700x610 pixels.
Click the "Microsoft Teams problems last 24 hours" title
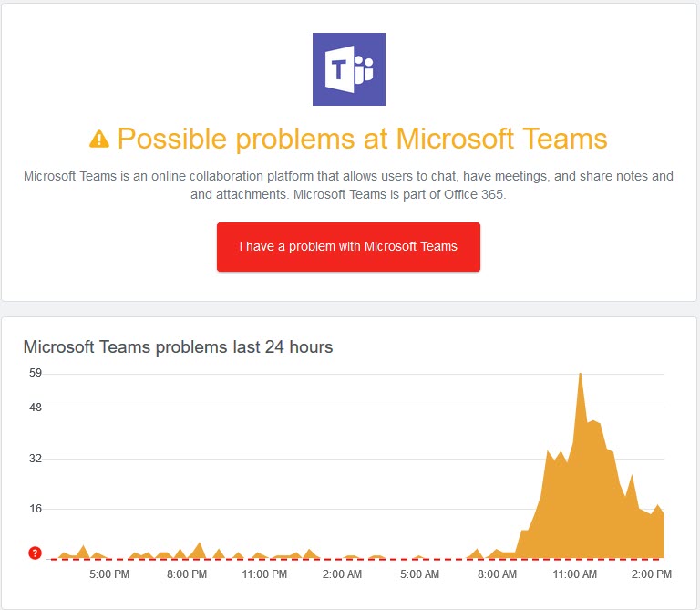178,346
